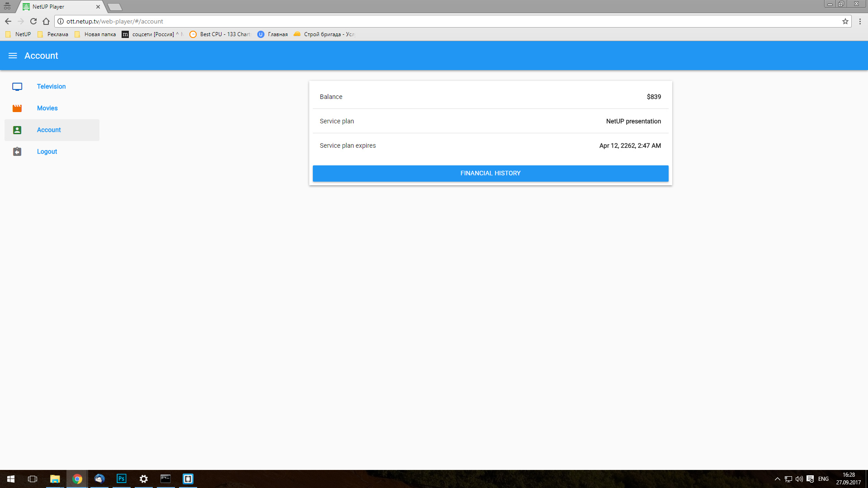Click the Logout icon in sidebar
Screen dimensions: 868x488
tap(17, 151)
